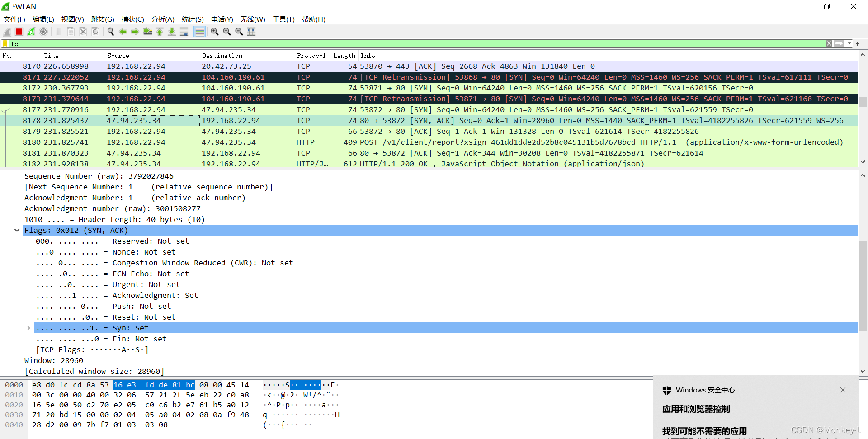Image resolution: width=868 pixels, height=439 pixels.
Task: Open the 捕获(C) menu
Action: (x=133, y=19)
